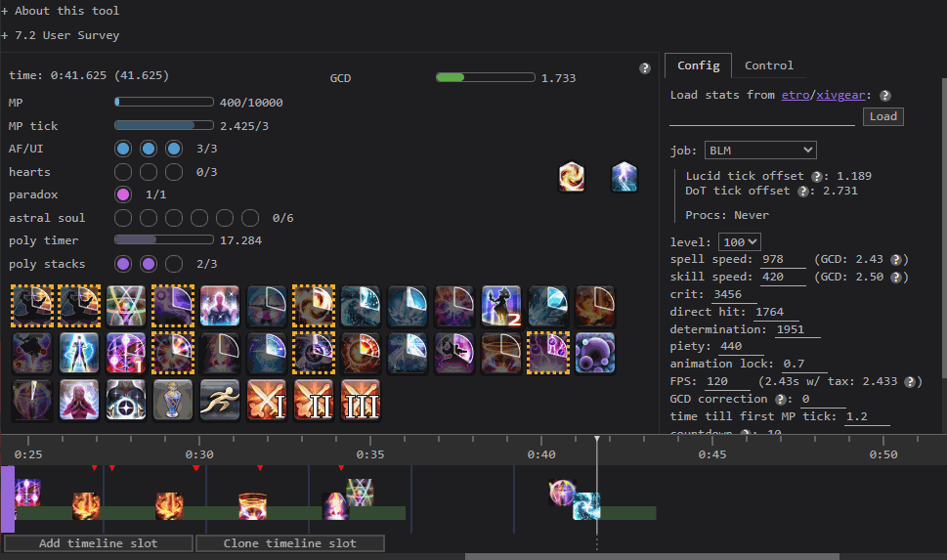Click the Sprint running figure icon
The width and height of the screenshot is (947, 560).
click(x=219, y=400)
